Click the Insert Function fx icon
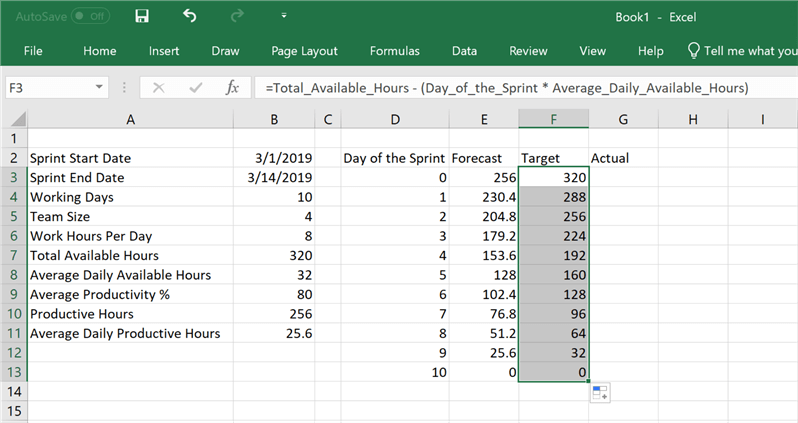Image resolution: width=798 pixels, height=423 pixels. 232,88
